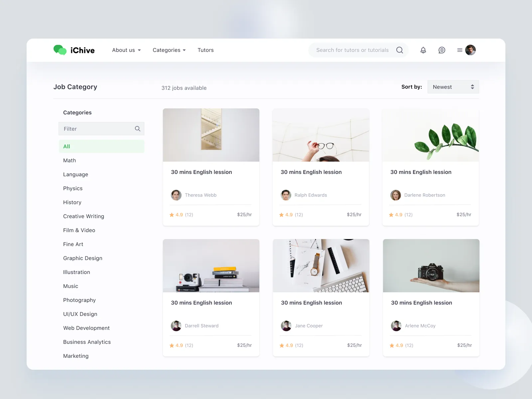Choose the Business Analytics category
This screenshot has height=399, width=532.
coord(87,342)
